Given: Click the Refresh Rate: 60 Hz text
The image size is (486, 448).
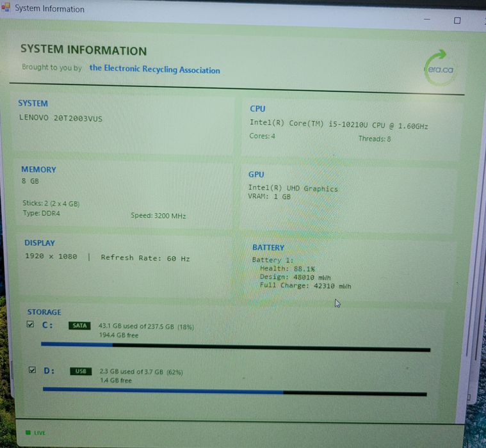Looking at the screenshot, I should pos(145,258).
